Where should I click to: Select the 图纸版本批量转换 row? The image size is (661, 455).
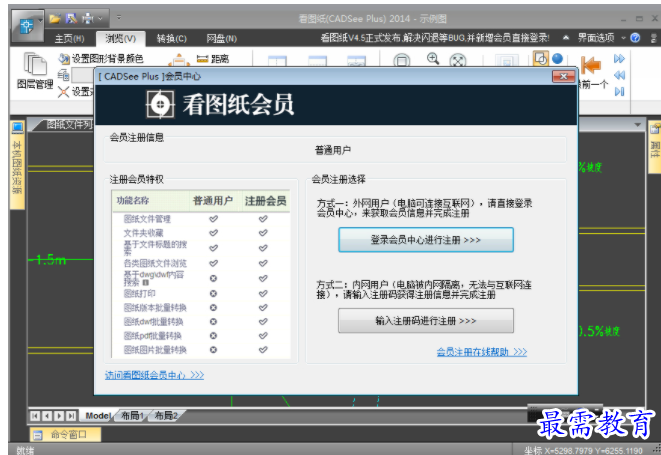201,308
